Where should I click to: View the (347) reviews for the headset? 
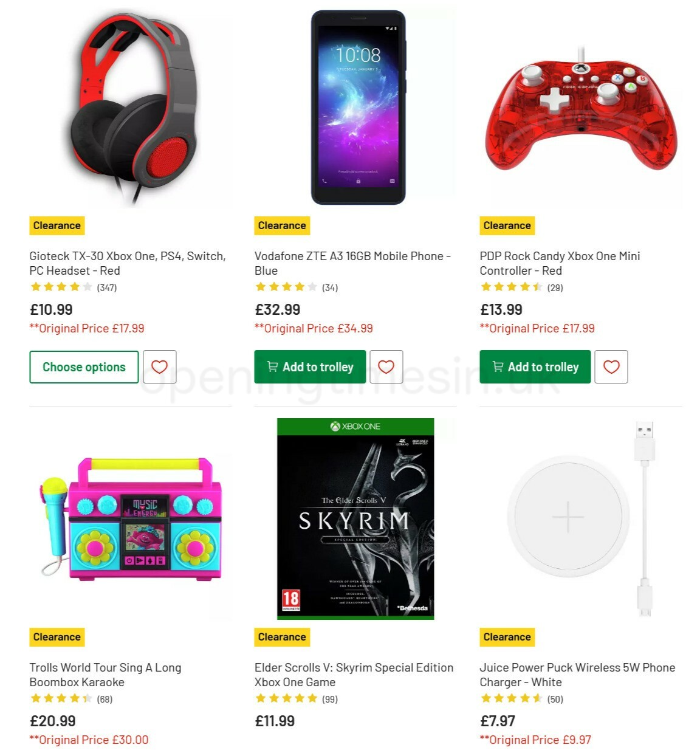106,286
